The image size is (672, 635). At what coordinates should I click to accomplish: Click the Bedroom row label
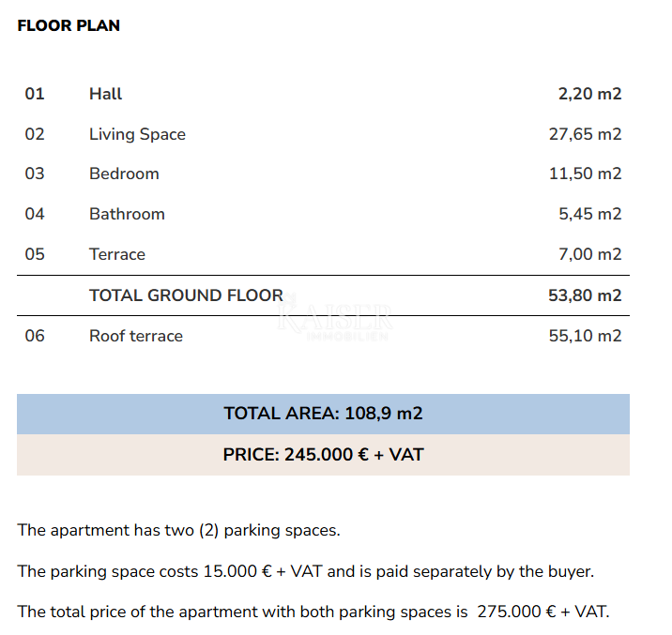pos(124,174)
